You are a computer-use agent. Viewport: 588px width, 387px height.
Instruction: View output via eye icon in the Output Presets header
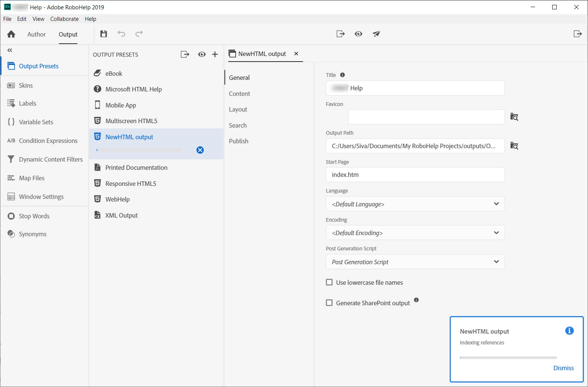click(x=202, y=54)
